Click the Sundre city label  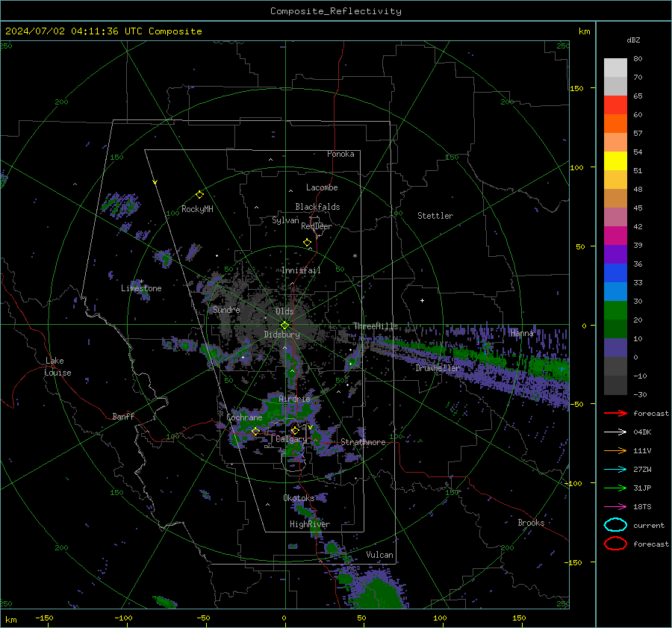226,310
